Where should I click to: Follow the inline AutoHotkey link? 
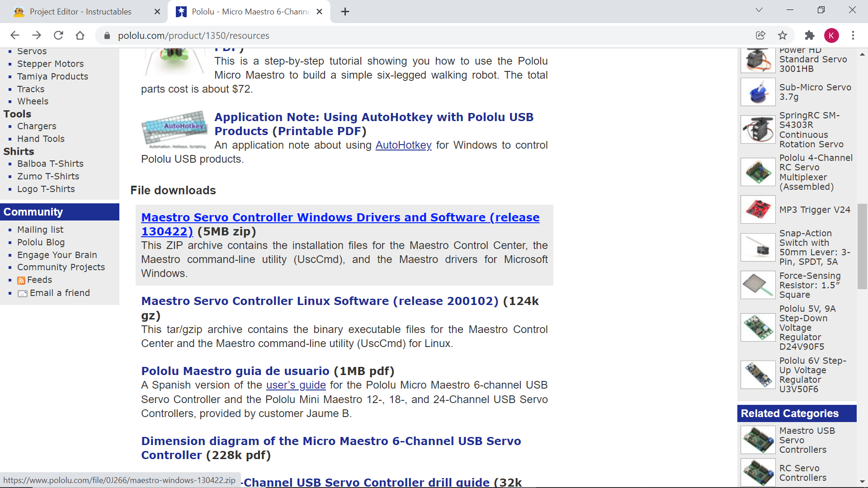(403, 145)
